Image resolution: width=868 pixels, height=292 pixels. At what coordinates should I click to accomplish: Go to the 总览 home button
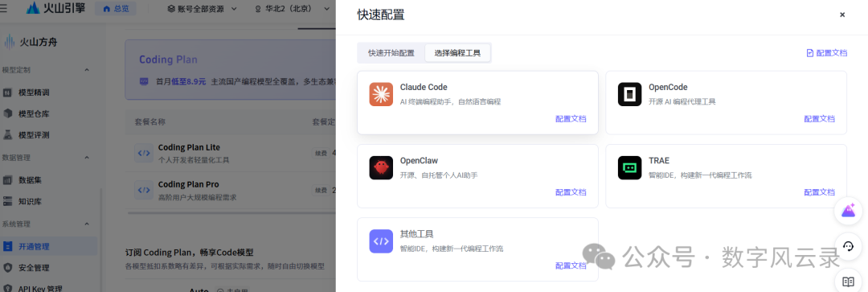coord(116,8)
